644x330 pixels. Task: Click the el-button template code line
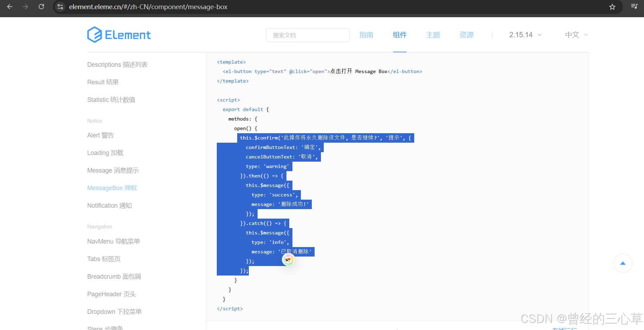pyautogui.click(x=322, y=71)
